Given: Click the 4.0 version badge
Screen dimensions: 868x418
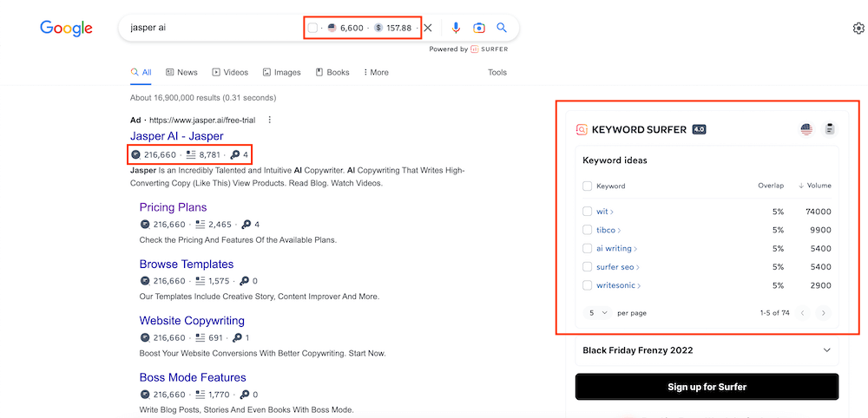Looking at the screenshot, I should pos(699,130).
